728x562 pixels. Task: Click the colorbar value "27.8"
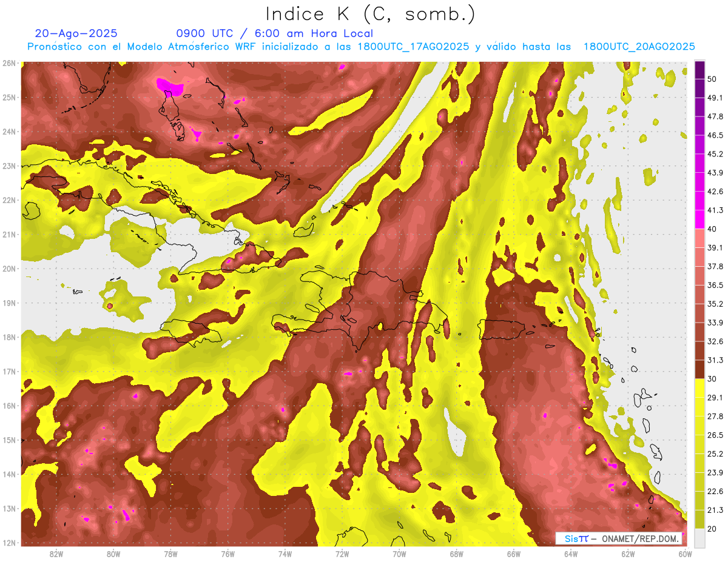coord(715,416)
